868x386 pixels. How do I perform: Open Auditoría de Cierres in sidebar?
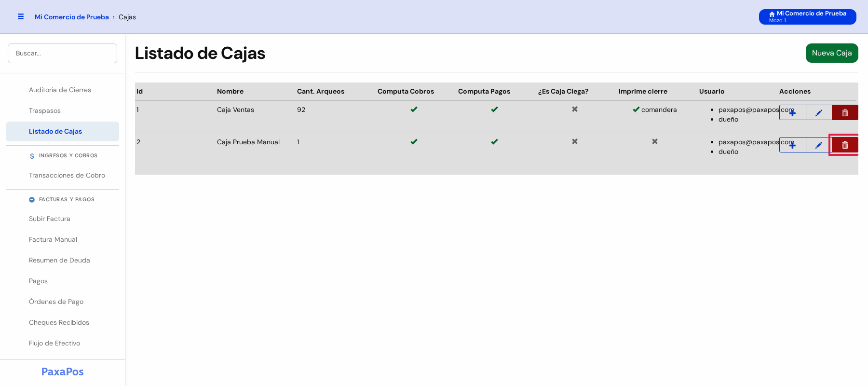coord(62,90)
